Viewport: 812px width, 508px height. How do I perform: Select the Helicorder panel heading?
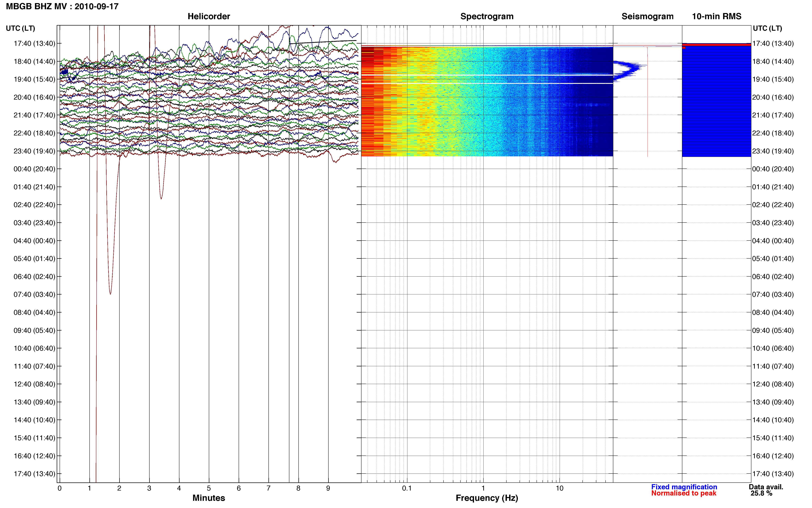click(208, 16)
